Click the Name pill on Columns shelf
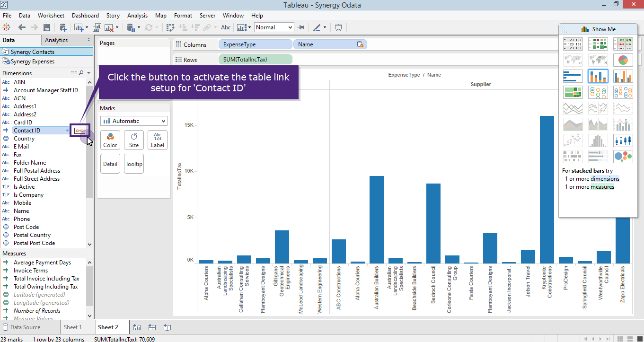Image resolution: width=644 pixels, height=342 pixels. pos(330,44)
